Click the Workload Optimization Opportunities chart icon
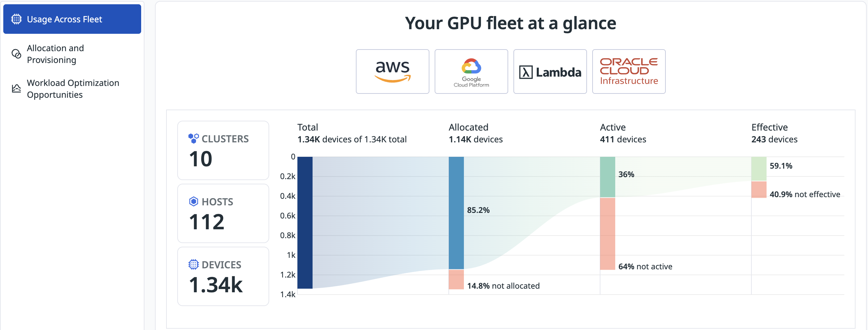The image size is (868, 330). point(16,89)
